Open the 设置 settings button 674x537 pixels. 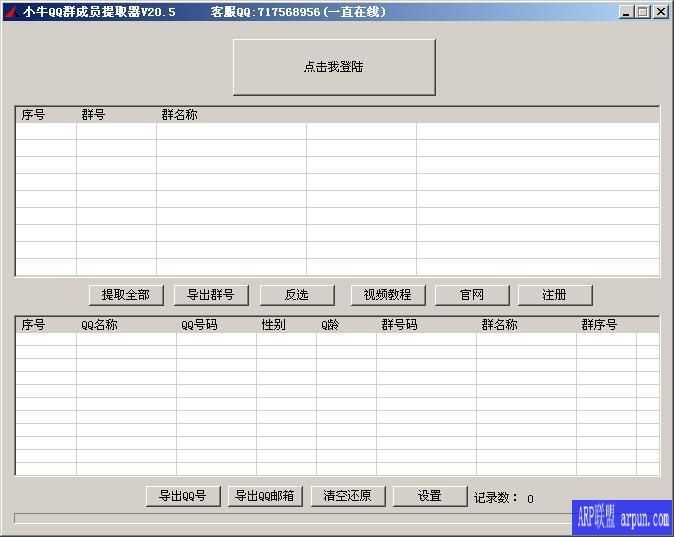pyautogui.click(x=430, y=496)
